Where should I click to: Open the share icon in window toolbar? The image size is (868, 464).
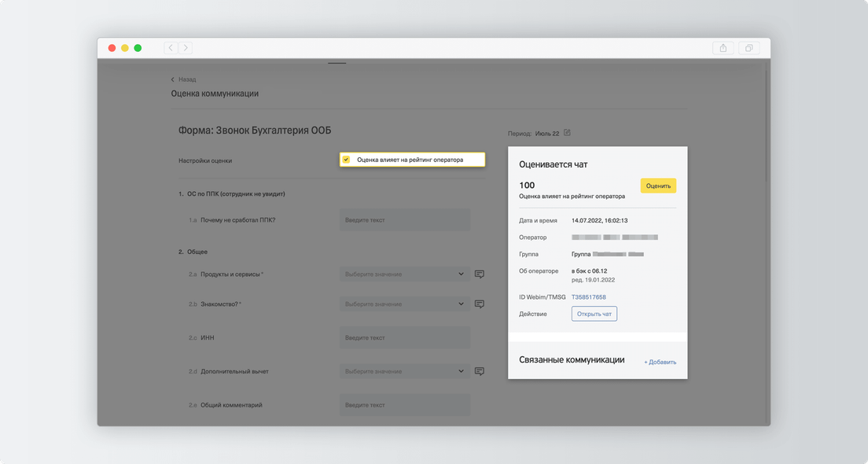[x=723, y=48]
